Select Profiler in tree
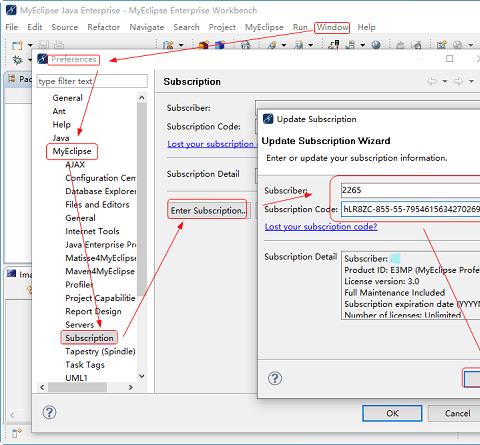480x445 pixels. coord(79,285)
